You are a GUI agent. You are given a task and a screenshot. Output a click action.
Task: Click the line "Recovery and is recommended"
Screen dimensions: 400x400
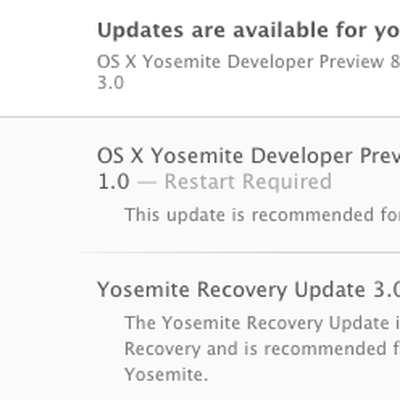tap(262, 349)
